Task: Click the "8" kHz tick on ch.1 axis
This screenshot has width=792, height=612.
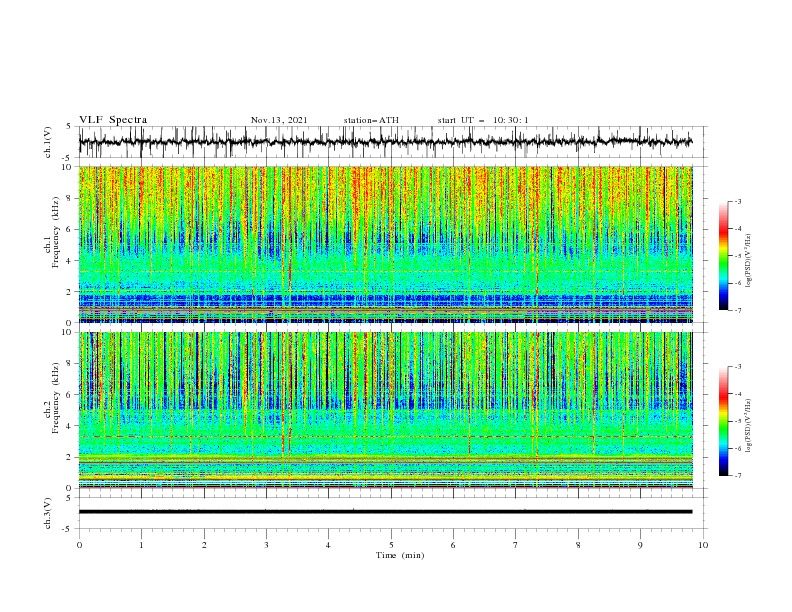Action: [70, 198]
